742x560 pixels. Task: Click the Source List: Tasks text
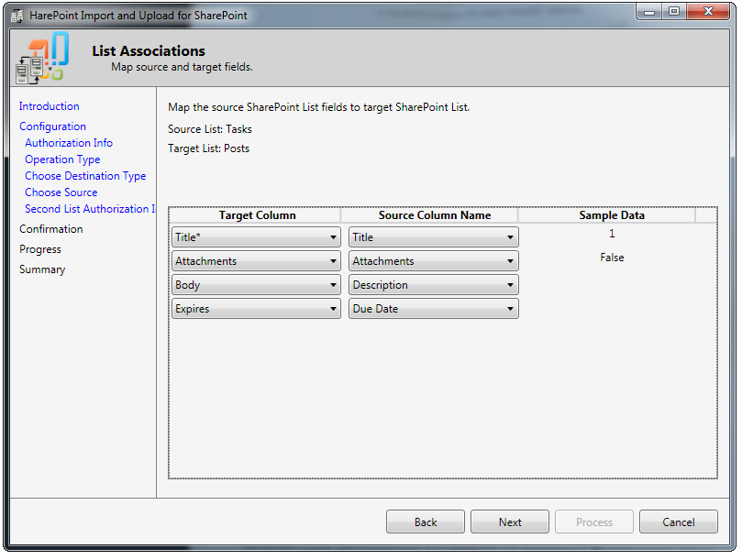click(210, 129)
